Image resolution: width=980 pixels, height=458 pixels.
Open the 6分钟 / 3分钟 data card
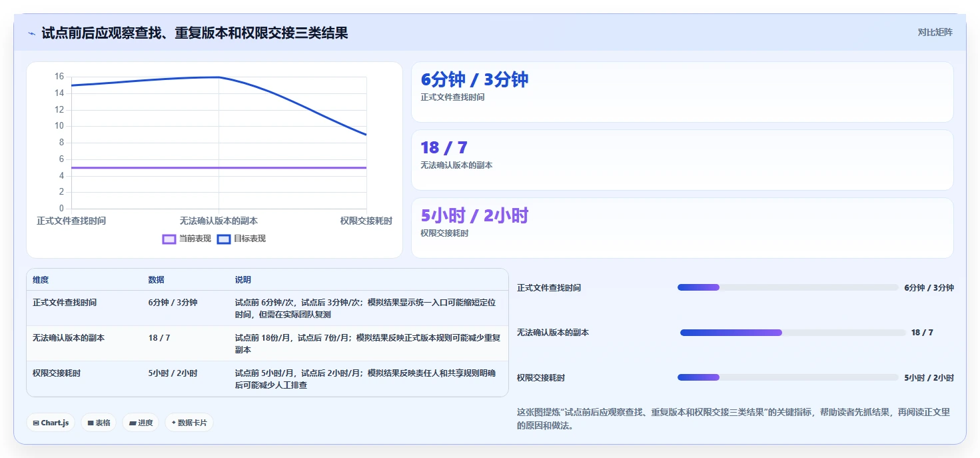[x=682, y=92]
